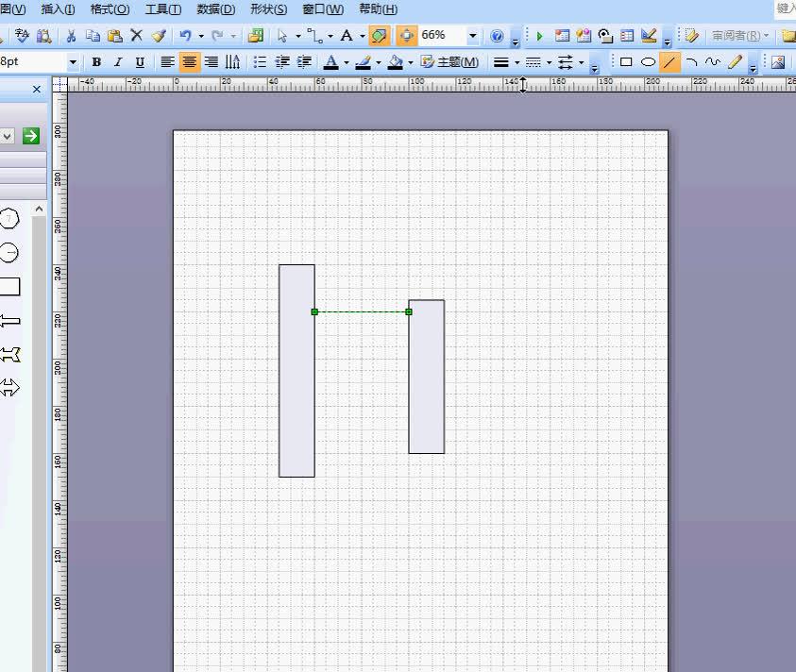Click the green play macro icon
This screenshot has width=796, height=672.
click(539, 36)
